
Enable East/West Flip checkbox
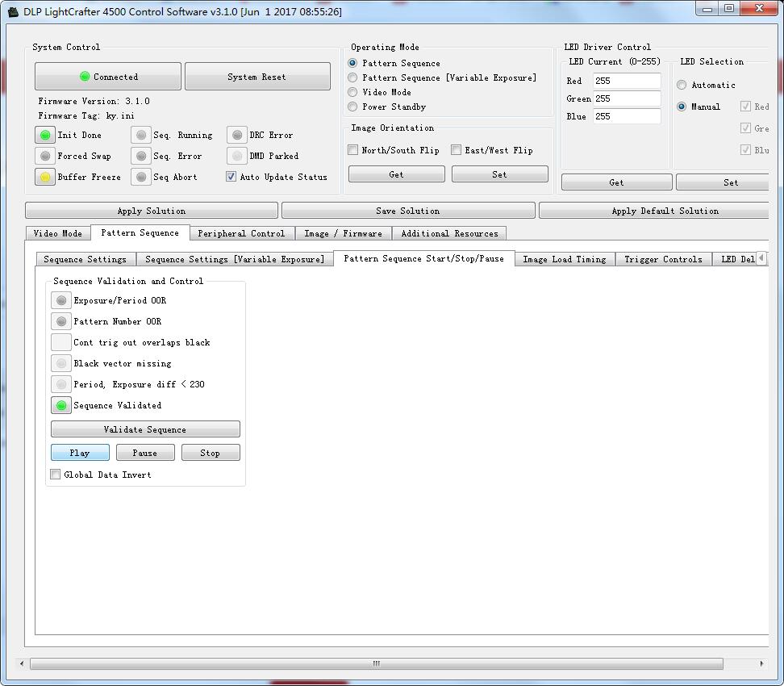point(456,150)
